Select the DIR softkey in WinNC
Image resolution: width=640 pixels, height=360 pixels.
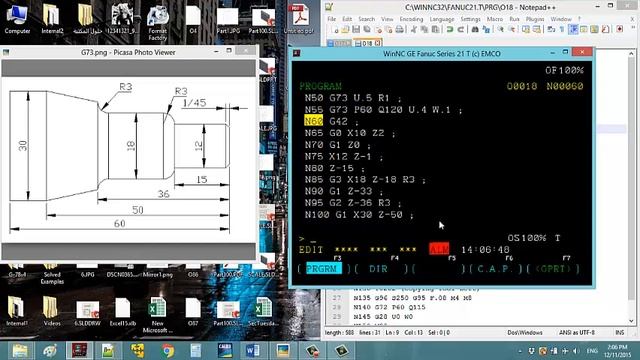tap(378, 269)
